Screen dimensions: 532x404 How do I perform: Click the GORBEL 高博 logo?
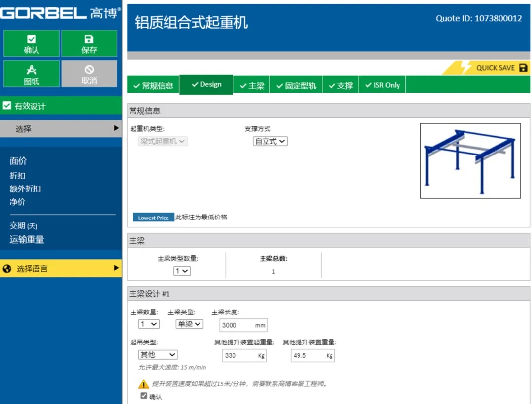click(60, 13)
